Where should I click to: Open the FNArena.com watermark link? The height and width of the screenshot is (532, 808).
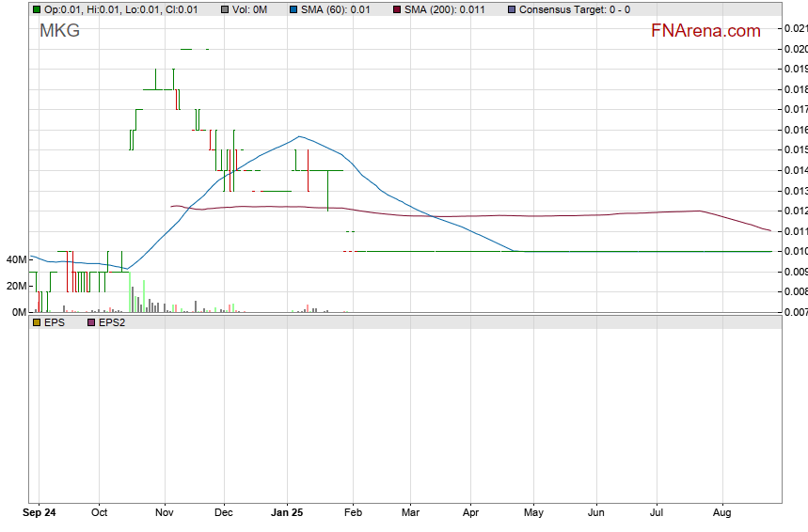[705, 31]
